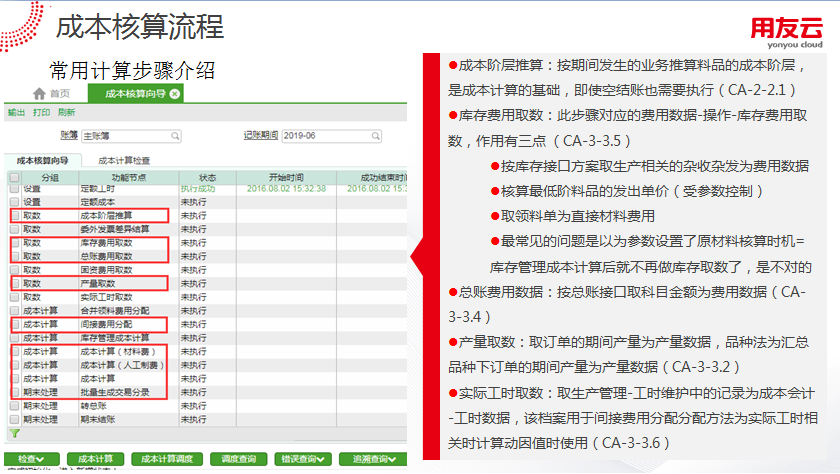This screenshot has height=474, width=840.
Task: Expand the 追溯查询 dropdown button
Action: [x=373, y=459]
